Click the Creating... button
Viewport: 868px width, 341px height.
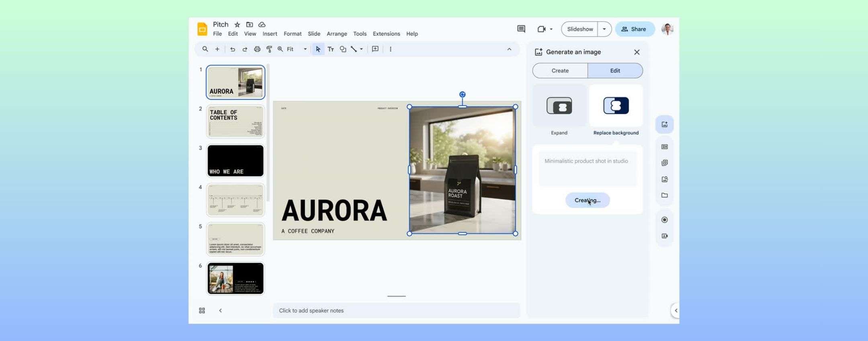(x=587, y=200)
